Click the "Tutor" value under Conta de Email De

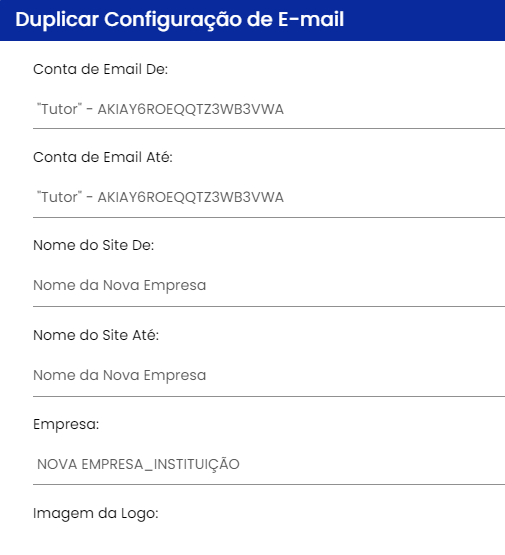[59, 109]
